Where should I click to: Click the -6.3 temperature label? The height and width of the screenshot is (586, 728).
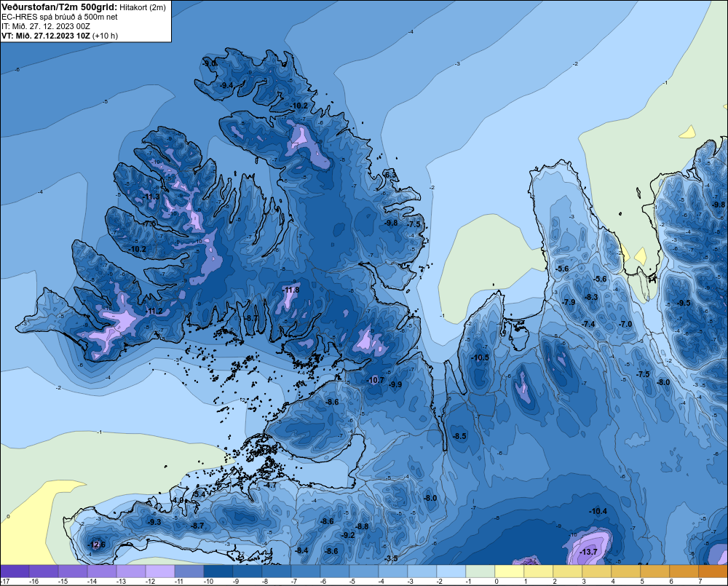click(390, 175)
